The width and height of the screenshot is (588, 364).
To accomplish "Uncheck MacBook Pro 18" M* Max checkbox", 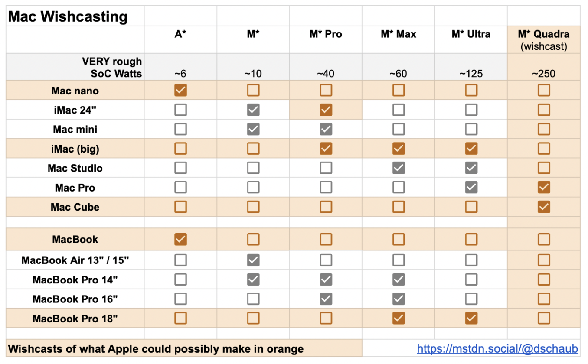I will point(399,318).
